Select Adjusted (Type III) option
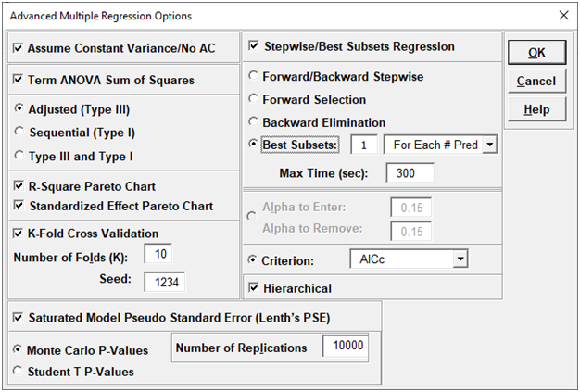580x392 pixels. pos(19,108)
